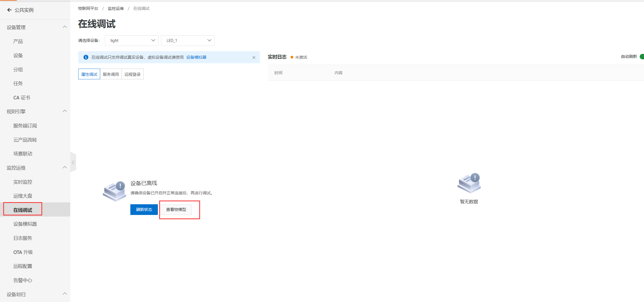Viewport: 644px width, 302px height.
Task: Collapse the 设备管理 sidebar section
Action: [x=65, y=27]
